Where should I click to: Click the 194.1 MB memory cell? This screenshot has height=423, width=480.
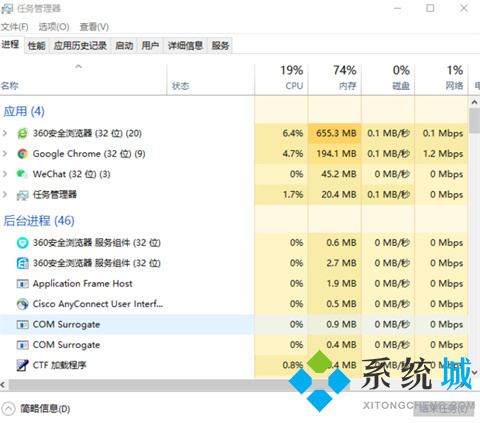click(335, 154)
